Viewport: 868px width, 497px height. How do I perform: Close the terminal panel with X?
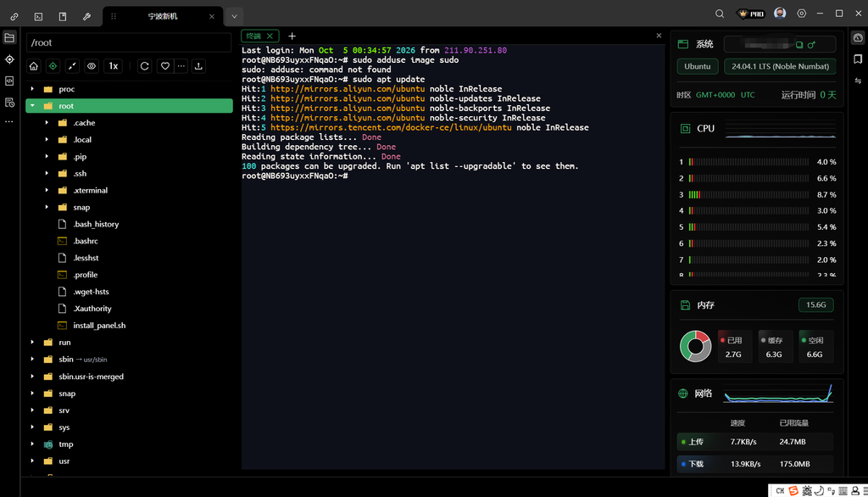[659, 36]
